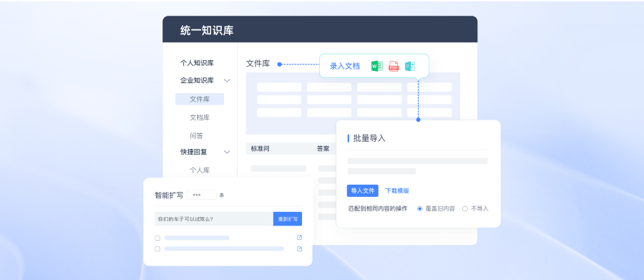Click the 导入文件 button
This screenshot has width=644, height=280.
[363, 190]
